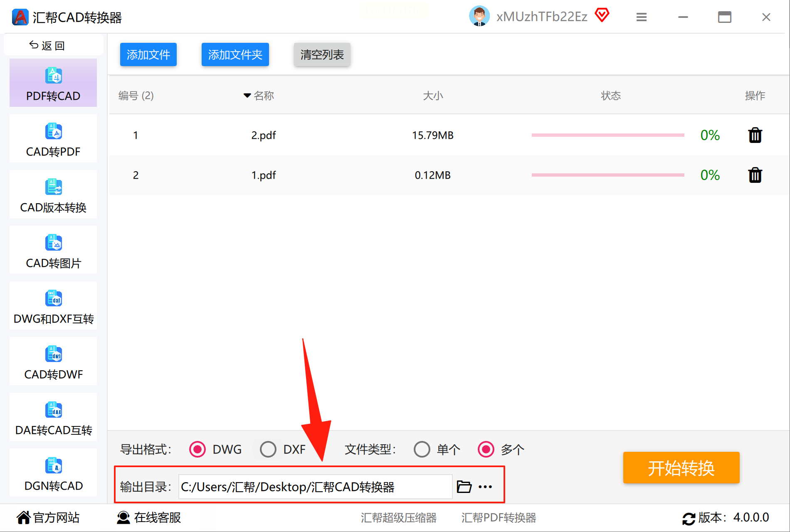Screen dimensions: 790x532
Task: Select DGN转CAD in the sidebar
Action: 53,473
